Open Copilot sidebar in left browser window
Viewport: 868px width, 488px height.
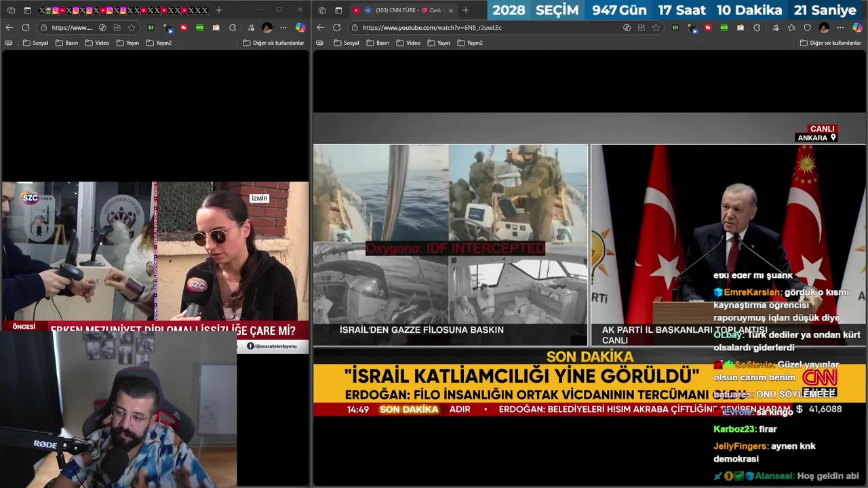(x=300, y=28)
